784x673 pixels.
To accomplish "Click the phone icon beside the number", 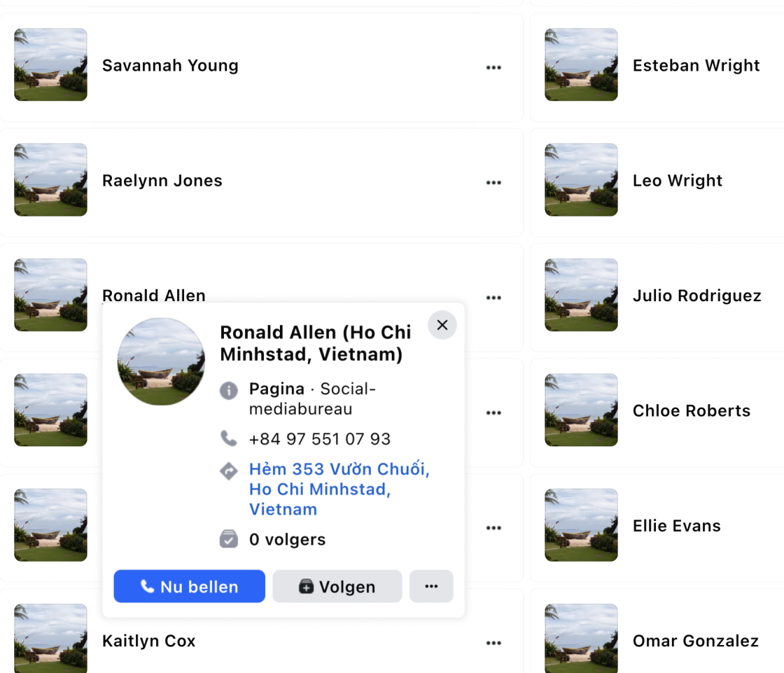I will [229, 438].
